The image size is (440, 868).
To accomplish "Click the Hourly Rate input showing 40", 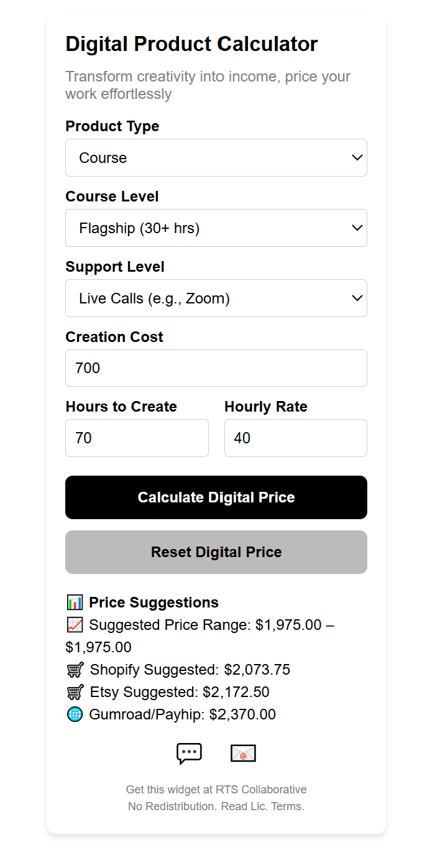I will click(x=295, y=438).
